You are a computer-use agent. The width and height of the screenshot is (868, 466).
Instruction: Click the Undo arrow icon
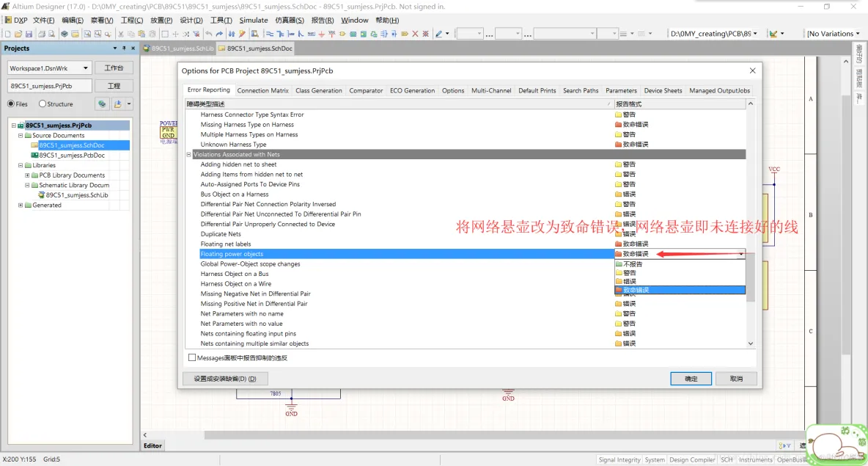click(208, 34)
